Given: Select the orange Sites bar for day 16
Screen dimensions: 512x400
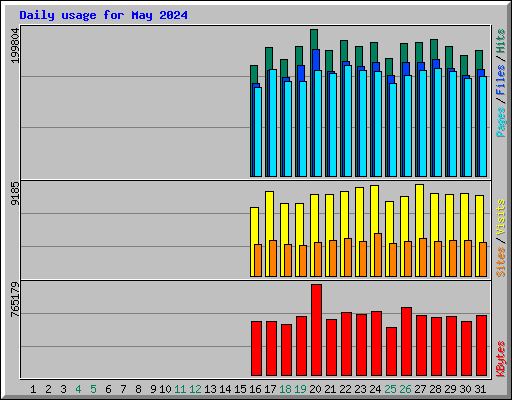Looking at the screenshot, I should point(258,260).
